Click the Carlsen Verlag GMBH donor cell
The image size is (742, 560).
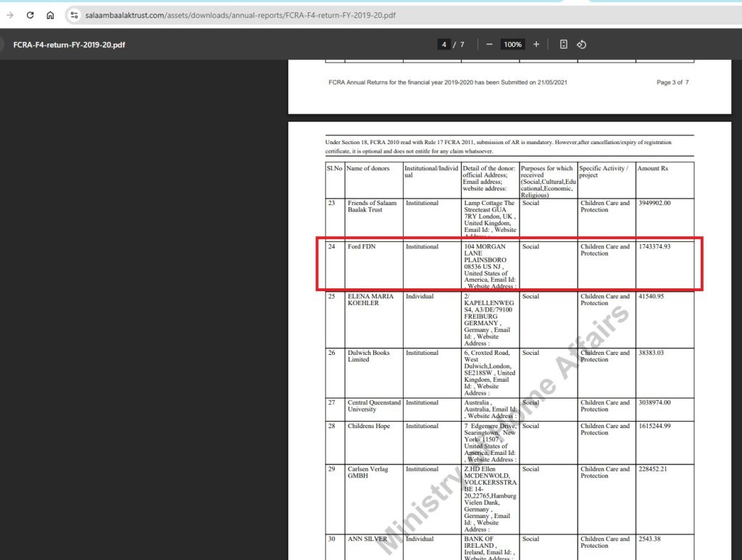(367, 472)
